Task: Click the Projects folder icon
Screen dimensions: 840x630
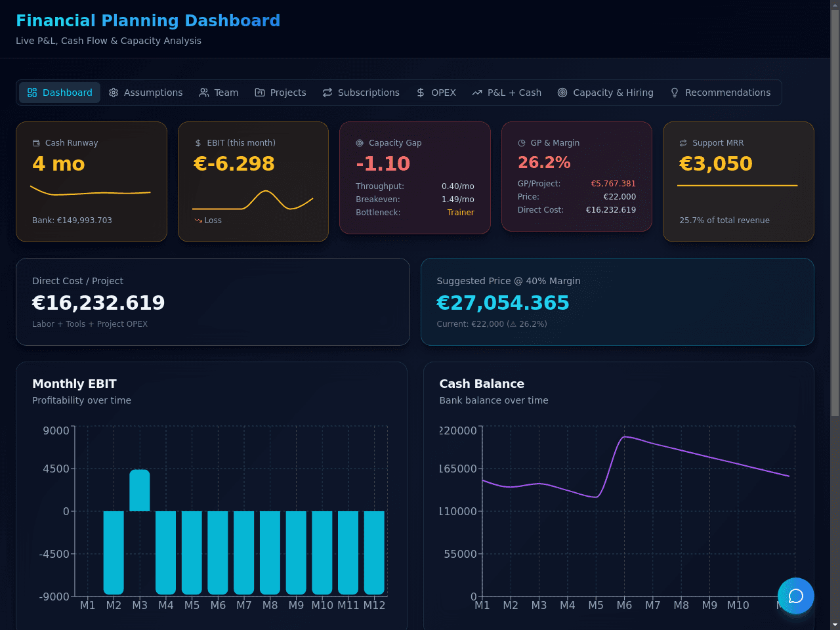Action: (260, 93)
